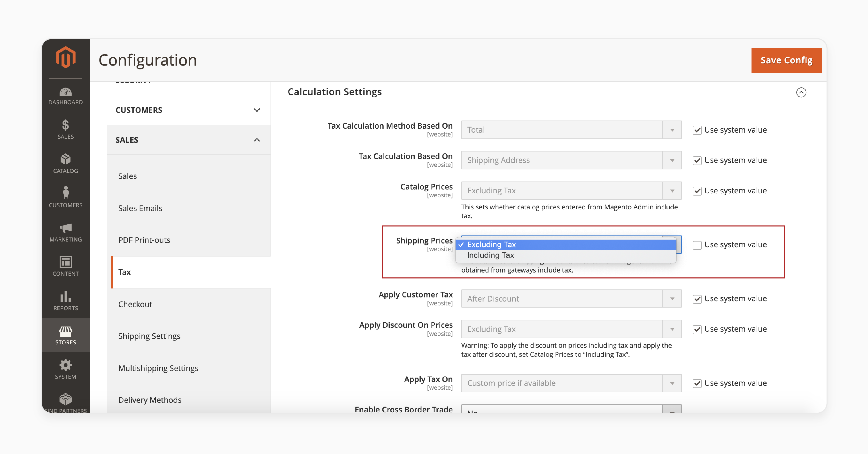Expand the CUSTOMERS config section
Screen dimensions: 868x454
tap(189, 110)
